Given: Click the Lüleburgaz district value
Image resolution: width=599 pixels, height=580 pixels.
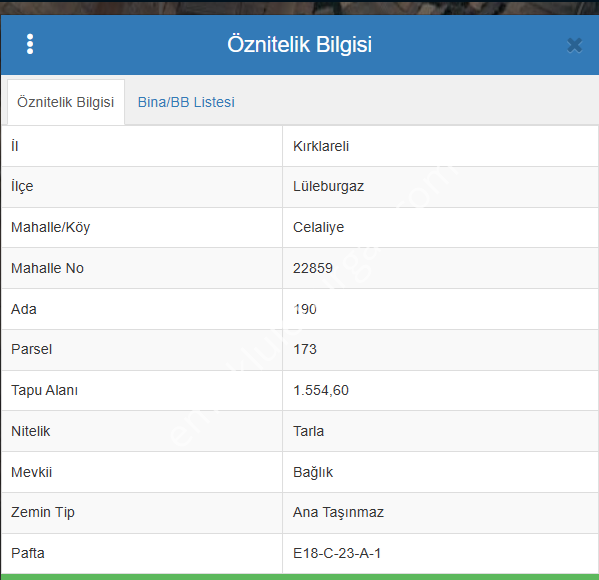Looking at the screenshot, I should 328,186.
